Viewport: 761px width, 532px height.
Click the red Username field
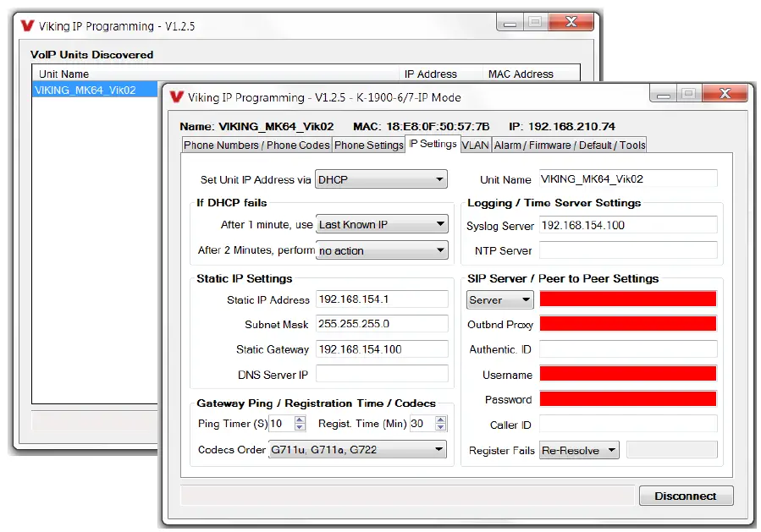tap(628, 374)
